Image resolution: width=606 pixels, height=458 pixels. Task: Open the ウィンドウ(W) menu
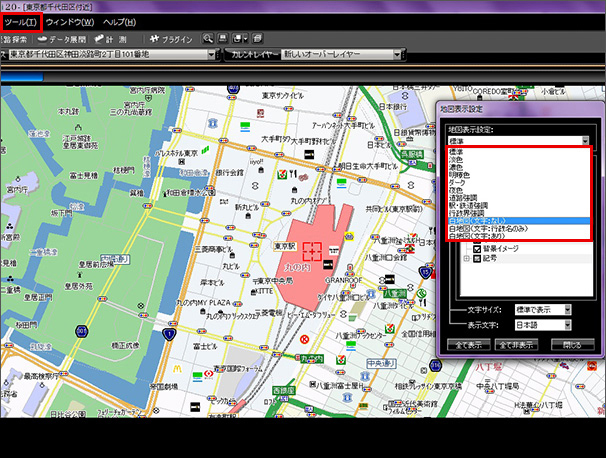[x=70, y=22]
